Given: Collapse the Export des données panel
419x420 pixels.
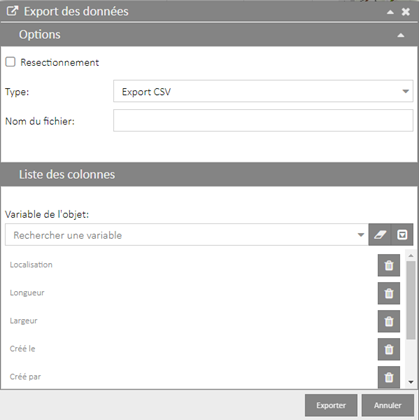Looking at the screenshot, I should click(x=390, y=12).
